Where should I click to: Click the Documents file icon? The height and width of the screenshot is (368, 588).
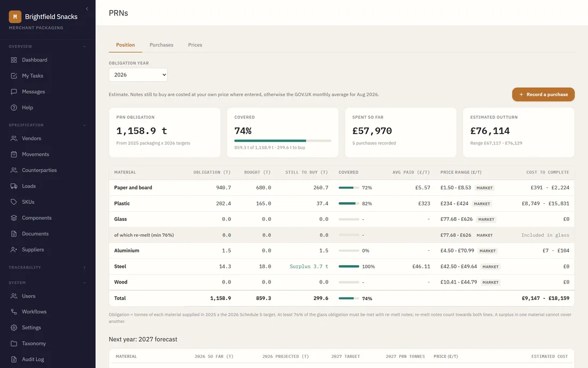(14, 234)
